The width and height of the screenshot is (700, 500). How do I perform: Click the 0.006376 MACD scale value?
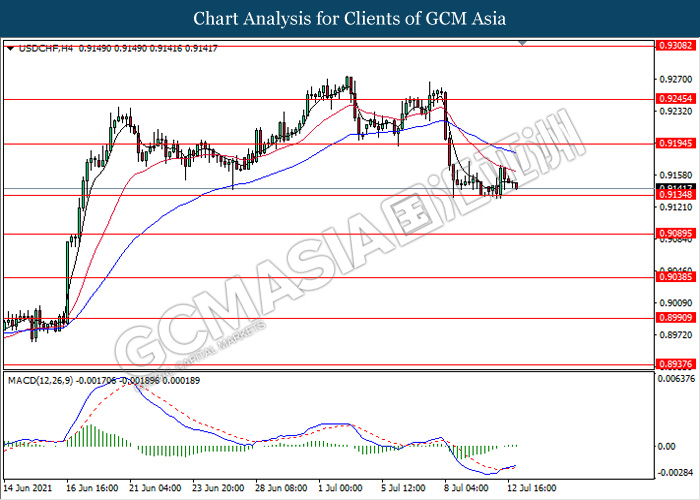click(676, 379)
